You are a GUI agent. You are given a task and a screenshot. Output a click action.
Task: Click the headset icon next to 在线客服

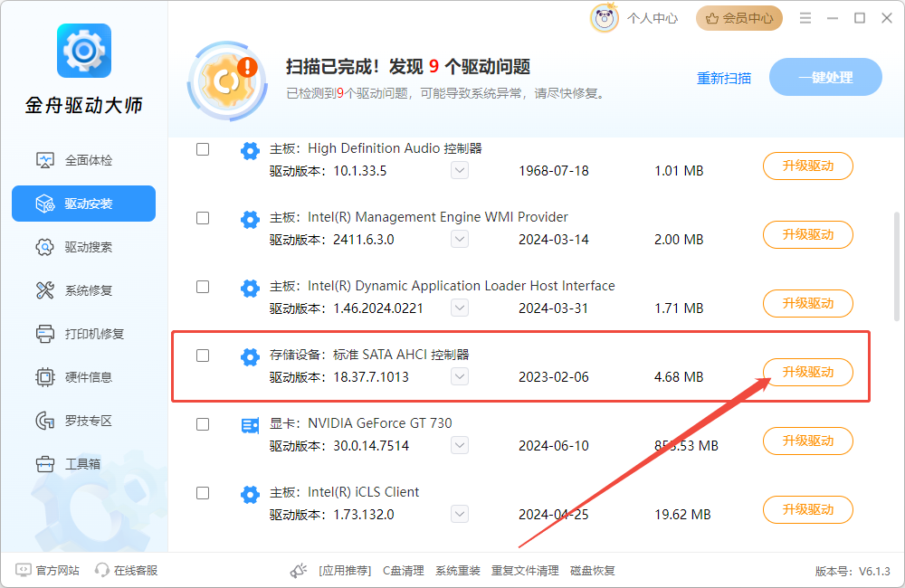coord(101,570)
